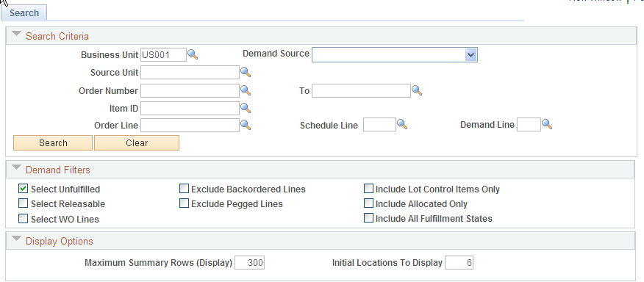Click the To order number field
This screenshot has height=282, width=644.
pyautogui.click(x=361, y=91)
